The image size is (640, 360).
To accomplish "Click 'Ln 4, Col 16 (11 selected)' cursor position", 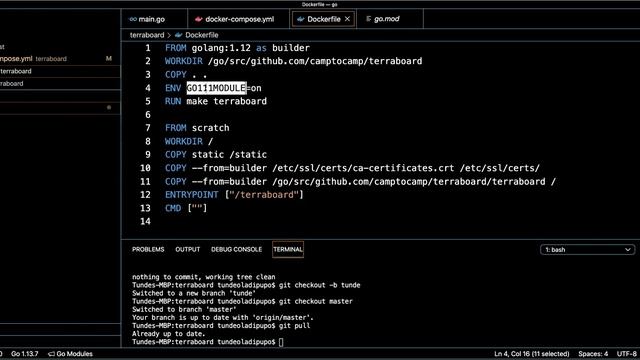I will click(531, 354).
